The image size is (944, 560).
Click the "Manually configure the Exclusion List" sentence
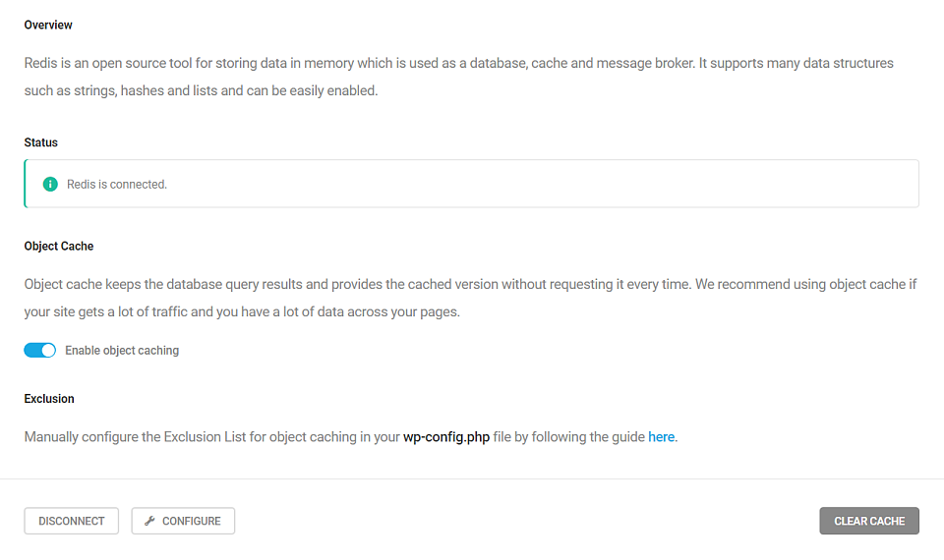211,437
